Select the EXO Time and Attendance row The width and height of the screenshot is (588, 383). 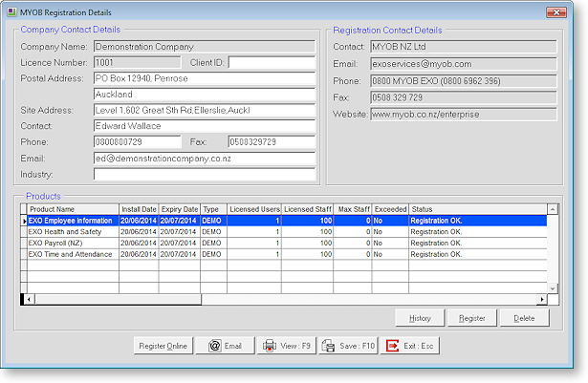coord(287,254)
